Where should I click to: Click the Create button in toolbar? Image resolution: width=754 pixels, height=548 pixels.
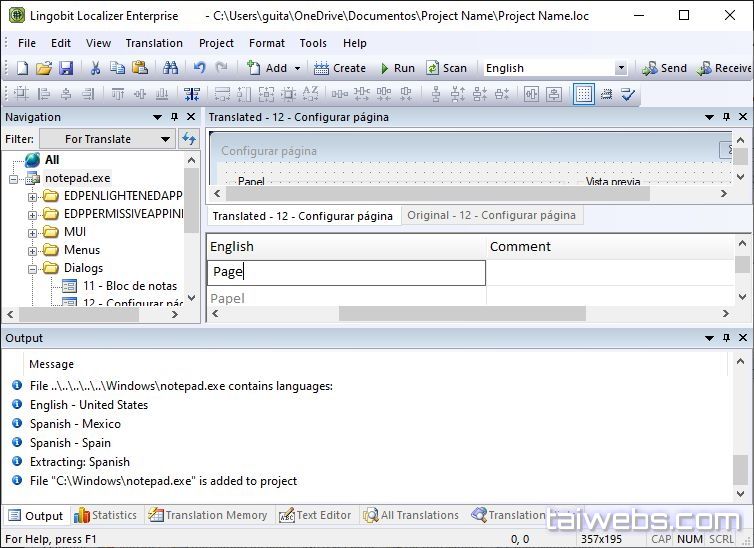tap(340, 68)
